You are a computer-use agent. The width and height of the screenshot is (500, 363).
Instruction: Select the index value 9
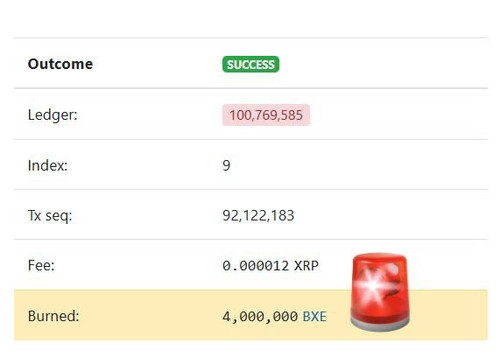[x=226, y=165]
